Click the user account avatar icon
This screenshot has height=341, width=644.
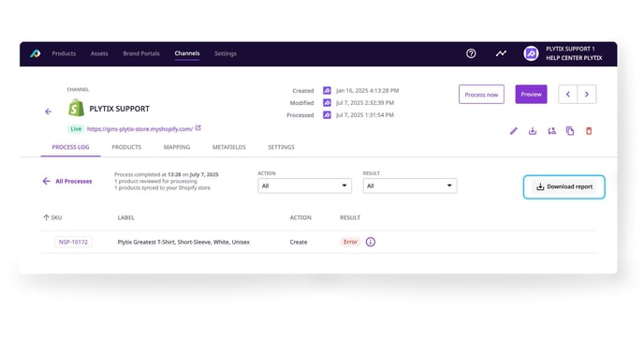(x=531, y=53)
